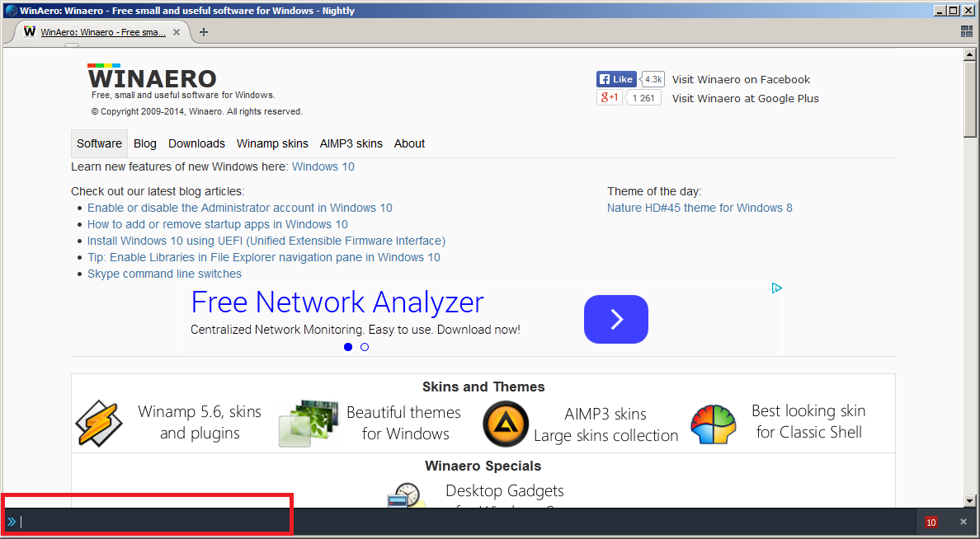Viewport: 980px width, 539px height.
Task: Click the blue arrow ad button
Action: 615,319
